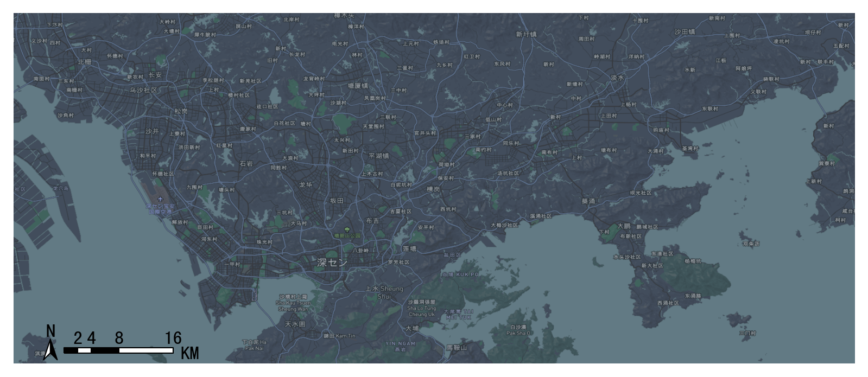Click the 怀德社区 label

pyautogui.click(x=163, y=174)
